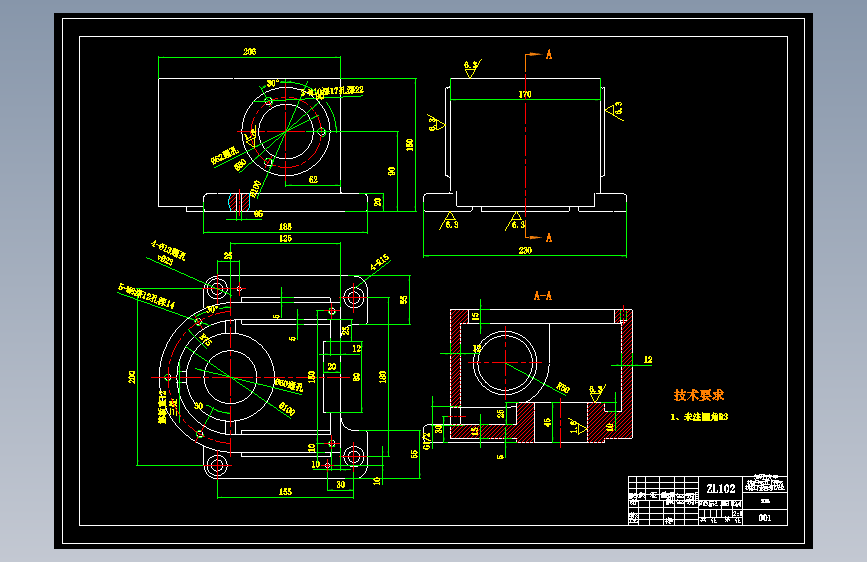Viewport: 867px width, 562px height.
Task: Click the 230 overall width dimension
Action: (x=525, y=250)
